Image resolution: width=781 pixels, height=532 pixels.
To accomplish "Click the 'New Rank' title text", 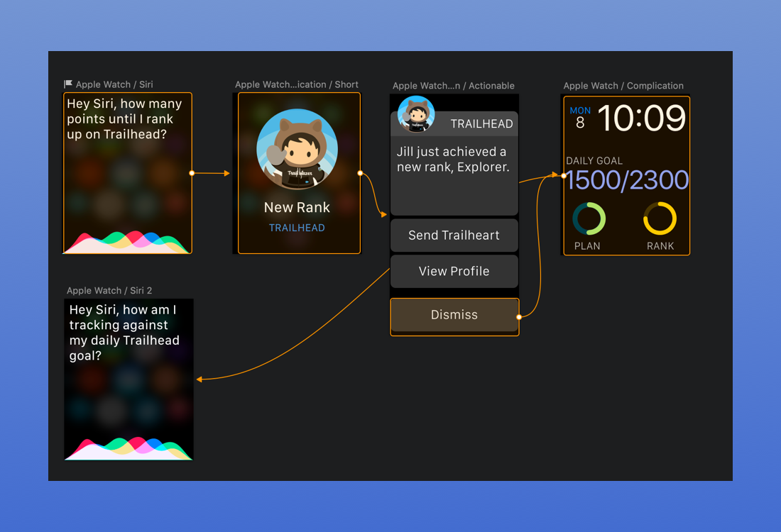I will (297, 208).
